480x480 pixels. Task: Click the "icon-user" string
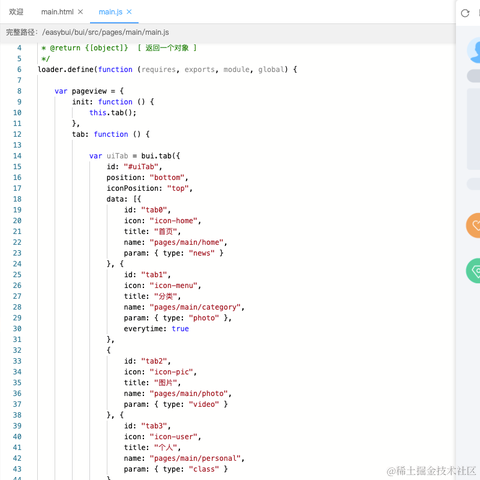click(x=174, y=436)
